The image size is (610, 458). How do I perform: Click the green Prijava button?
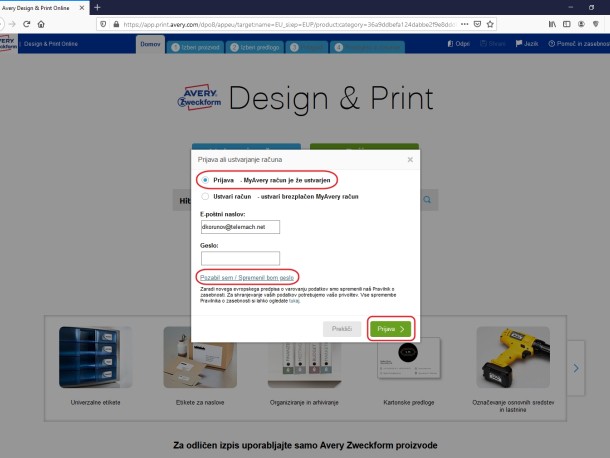pyautogui.click(x=391, y=329)
